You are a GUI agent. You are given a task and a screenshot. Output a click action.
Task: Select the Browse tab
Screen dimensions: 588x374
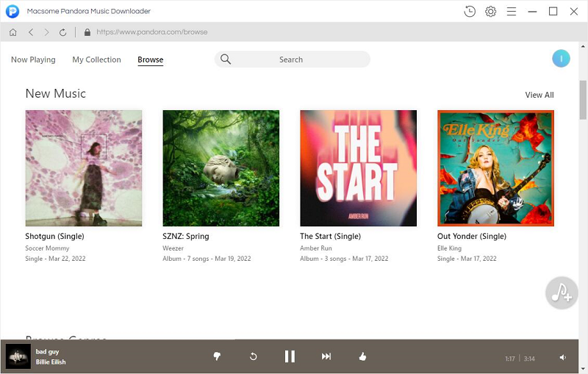tap(151, 60)
